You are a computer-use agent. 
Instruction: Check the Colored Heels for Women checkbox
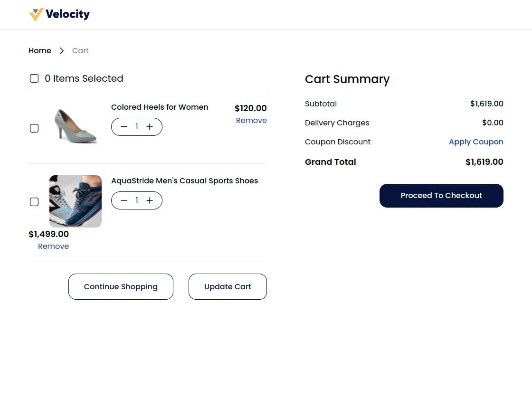34,128
